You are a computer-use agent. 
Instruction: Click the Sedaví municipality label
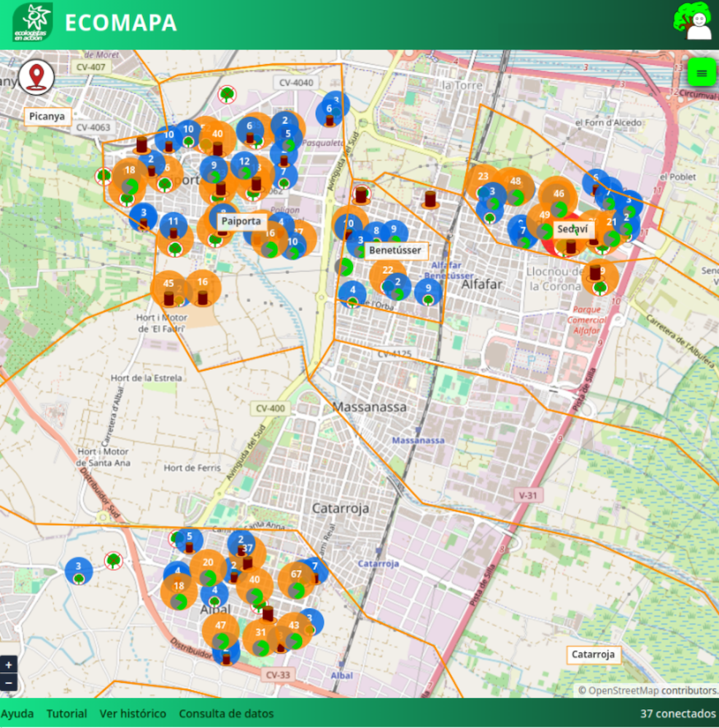click(x=572, y=229)
